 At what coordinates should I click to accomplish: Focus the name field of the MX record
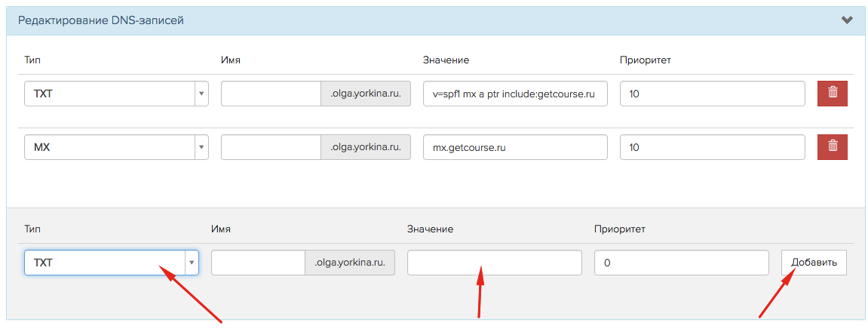[271, 147]
